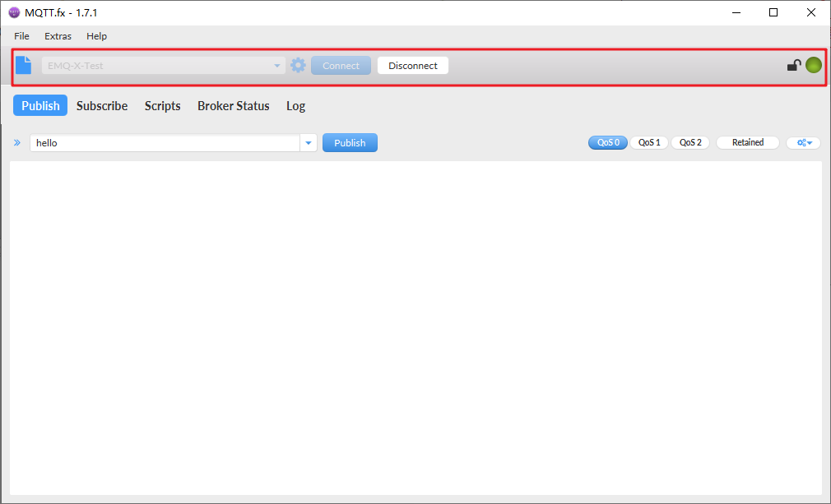Screen dimensions: 831x504
Task: Open publish options gears menu
Action: point(804,142)
